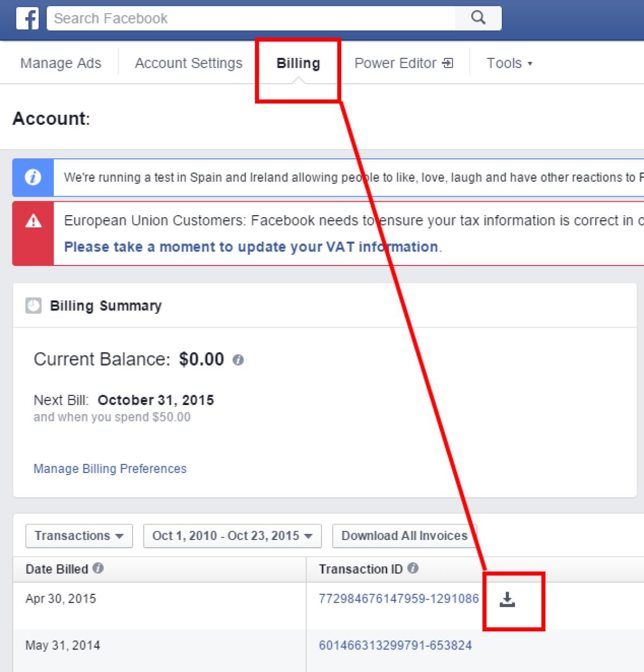Open the Oct 1, 2010 date range selector

pyautogui.click(x=231, y=535)
